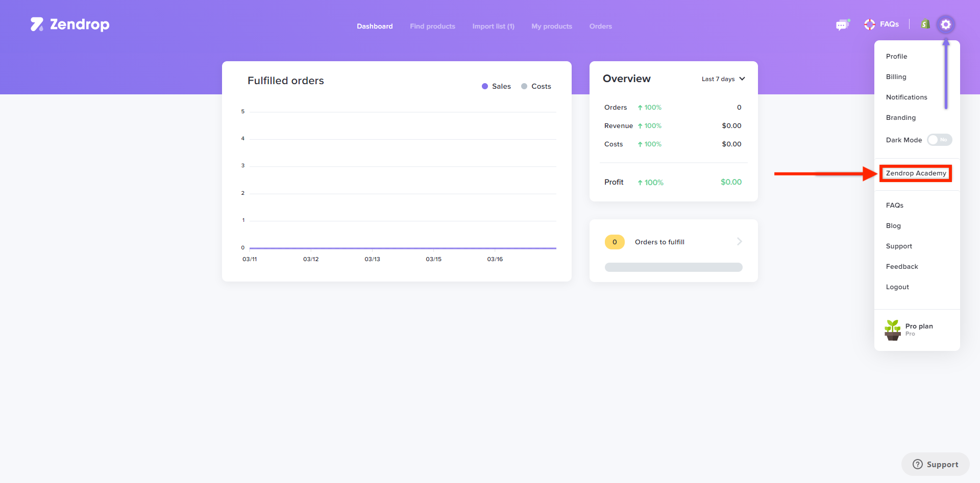Select FAQs in the dropdown menu
The image size is (980, 483).
click(x=894, y=205)
